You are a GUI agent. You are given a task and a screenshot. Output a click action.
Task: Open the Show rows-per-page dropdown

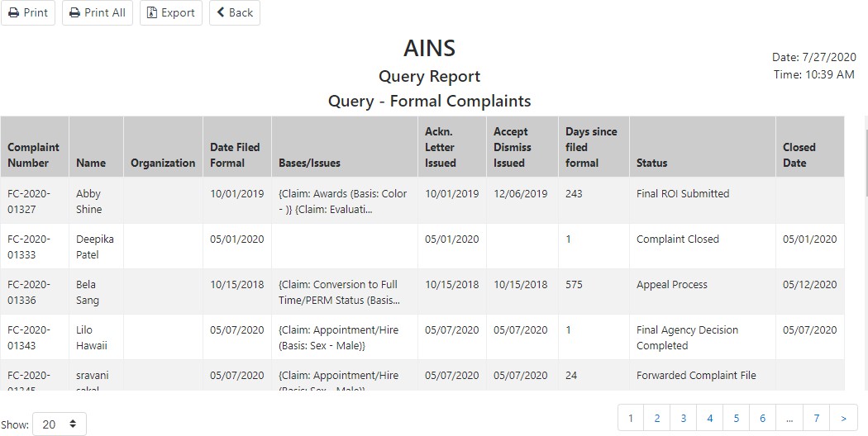60,424
